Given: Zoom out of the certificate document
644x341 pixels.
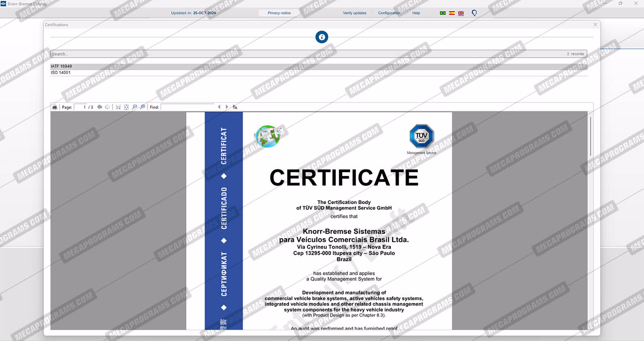Looking at the screenshot, I should point(134,107).
